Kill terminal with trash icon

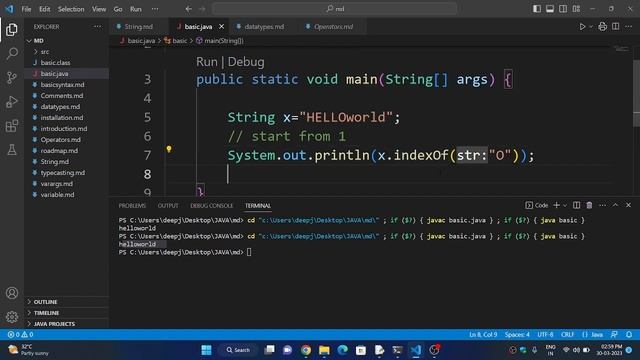pyautogui.click(x=589, y=205)
